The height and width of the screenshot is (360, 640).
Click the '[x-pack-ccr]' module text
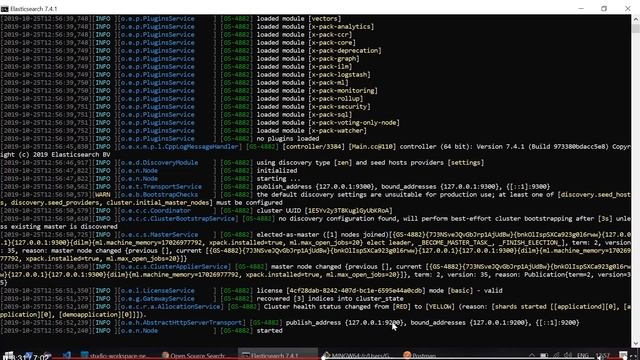tap(330, 35)
